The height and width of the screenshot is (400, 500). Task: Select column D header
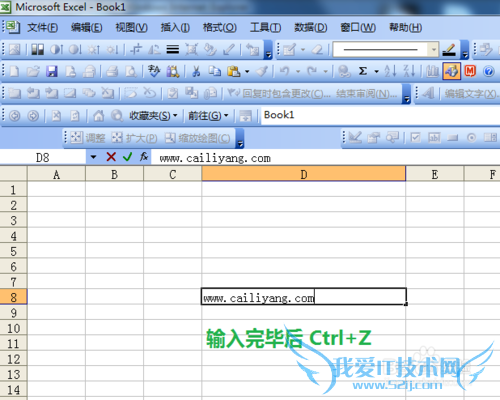(x=304, y=174)
